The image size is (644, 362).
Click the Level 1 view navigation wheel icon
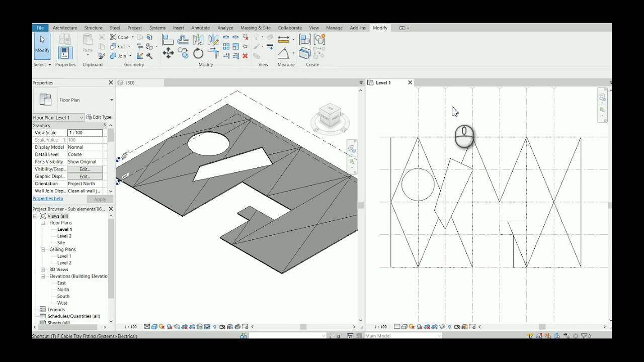pos(602,98)
